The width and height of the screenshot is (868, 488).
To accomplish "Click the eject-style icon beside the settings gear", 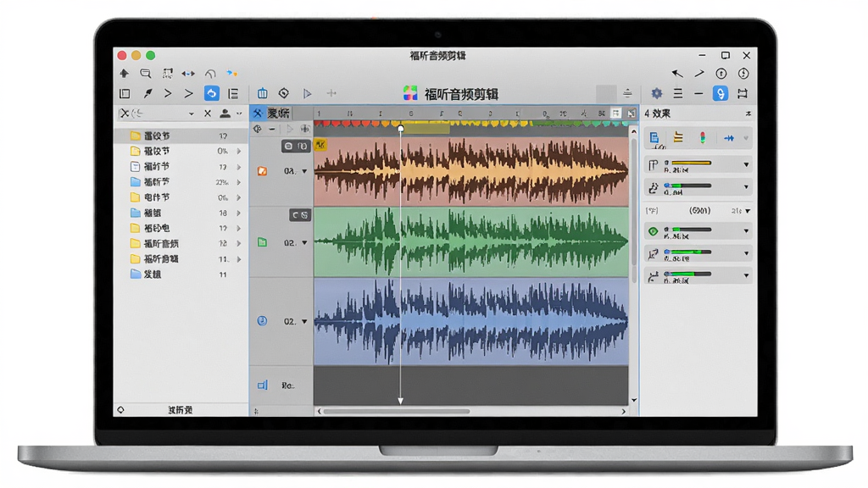I will click(627, 93).
